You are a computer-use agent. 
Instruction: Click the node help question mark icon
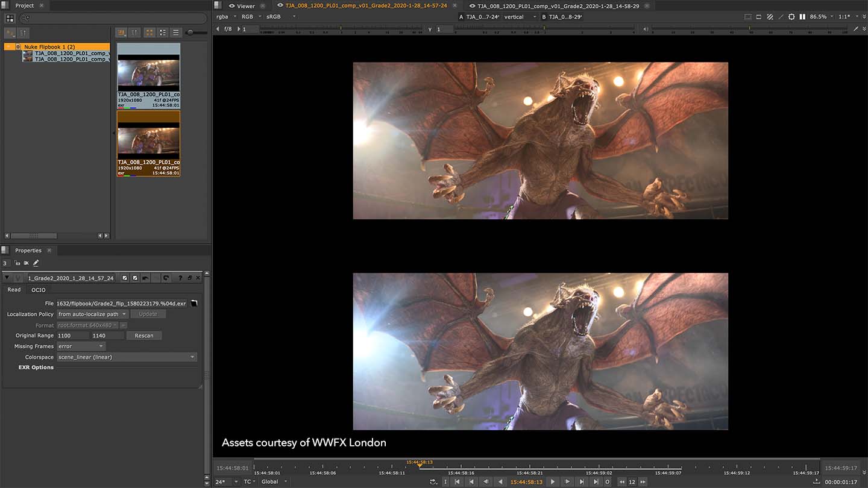tap(180, 278)
